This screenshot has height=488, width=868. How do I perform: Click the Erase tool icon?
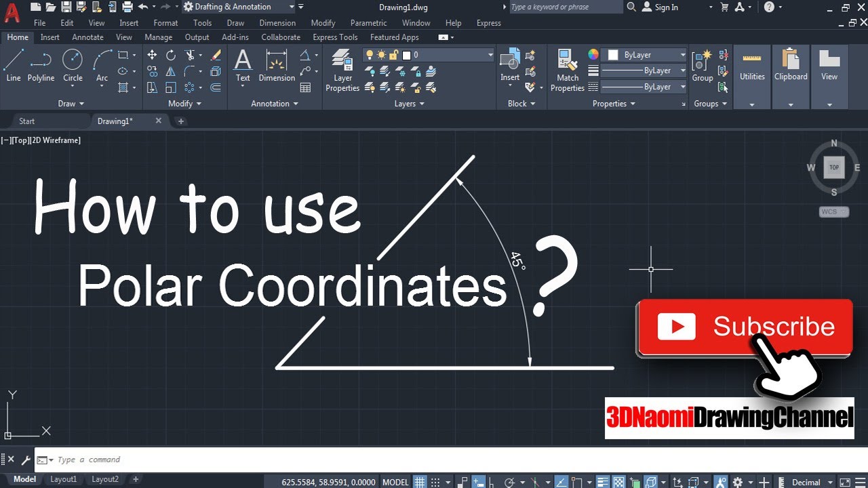coord(216,55)
